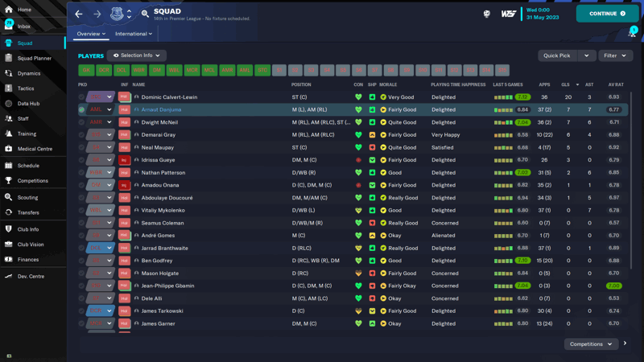Image resolution: width=644 pixels, height=362 pixels.
Task: Tick Nathan Patterson's selection checkbox
Action: pyautogui.click(x=81, y=172)
